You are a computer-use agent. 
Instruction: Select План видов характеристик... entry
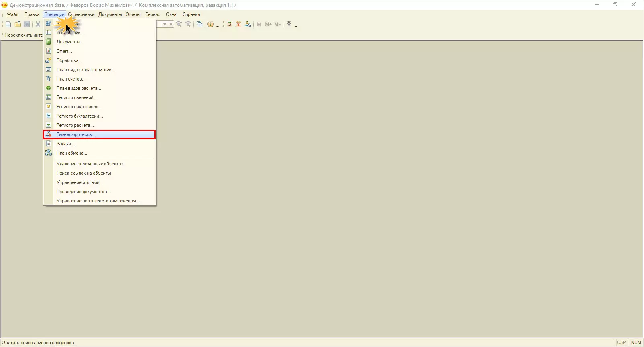click(x=99, y=70)
